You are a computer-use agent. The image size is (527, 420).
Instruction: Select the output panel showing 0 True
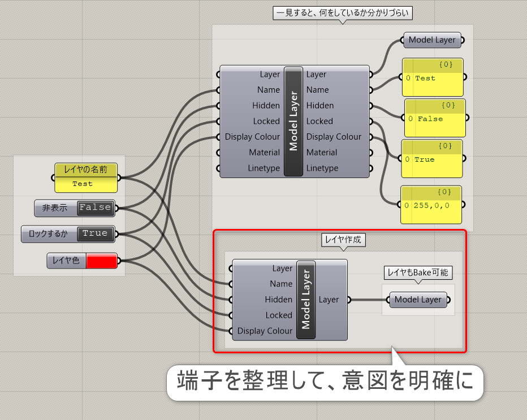click(432, 159)
